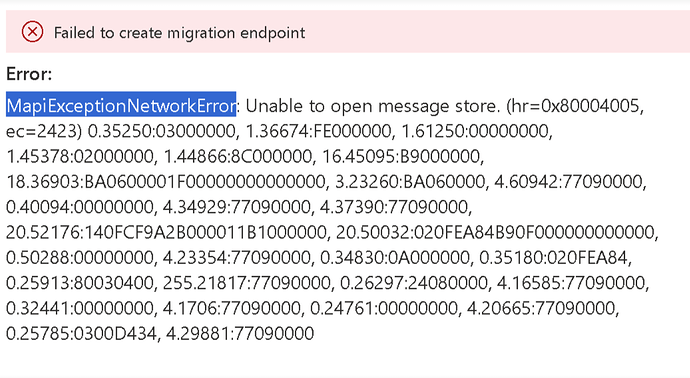Click the 0.35250:03000000 diagnostic value

[164, 131]
